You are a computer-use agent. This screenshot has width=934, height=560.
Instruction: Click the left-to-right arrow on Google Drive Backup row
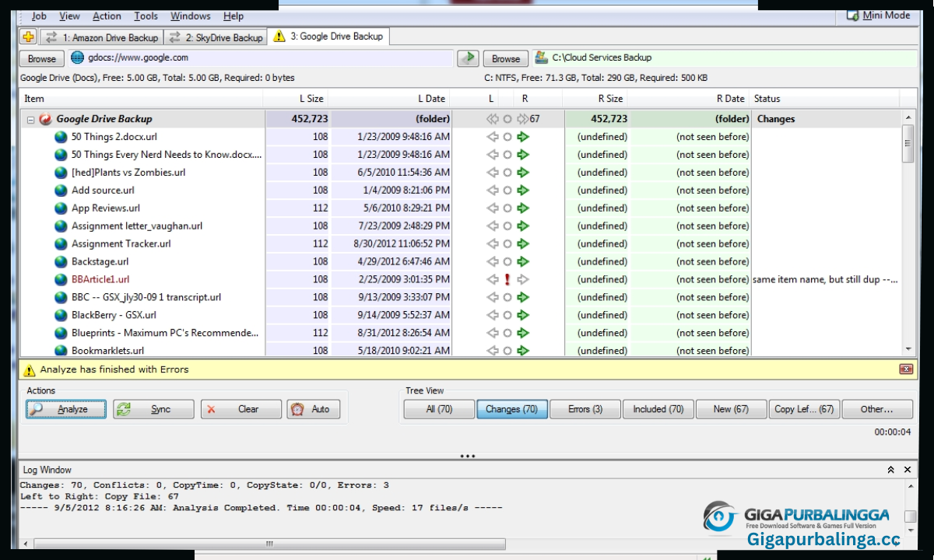(x=522, y=119)
